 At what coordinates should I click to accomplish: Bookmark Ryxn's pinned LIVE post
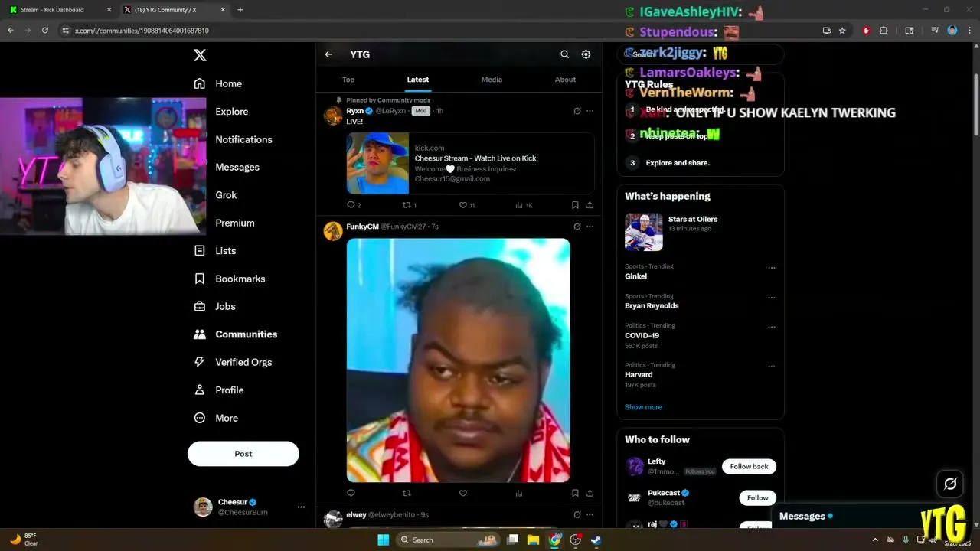pyautogui.click(x=575, y=205)
